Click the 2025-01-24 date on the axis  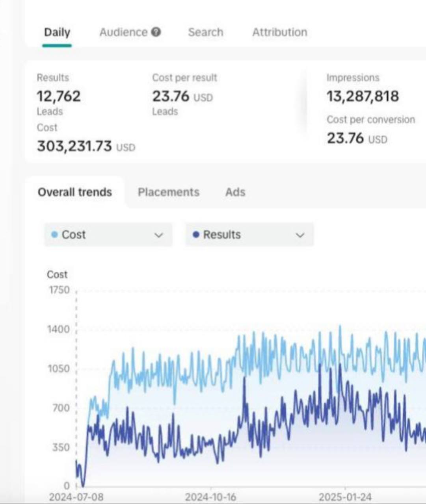point(345,497)
